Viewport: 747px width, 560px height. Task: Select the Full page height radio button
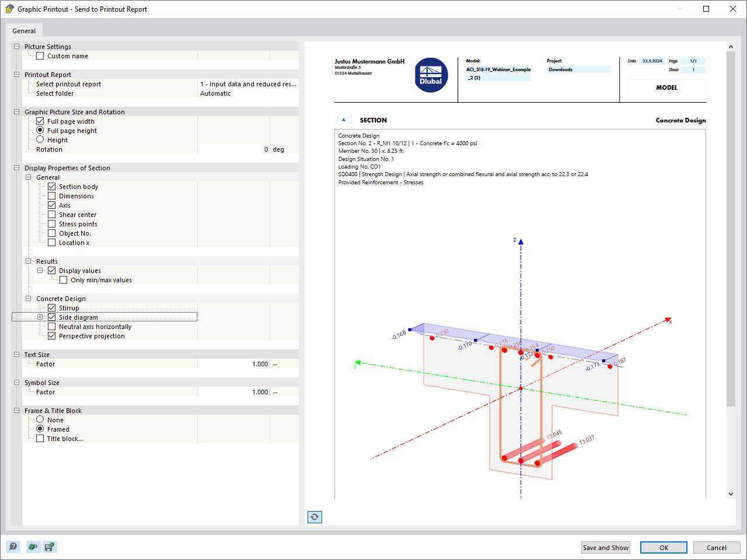click(40, 130)
